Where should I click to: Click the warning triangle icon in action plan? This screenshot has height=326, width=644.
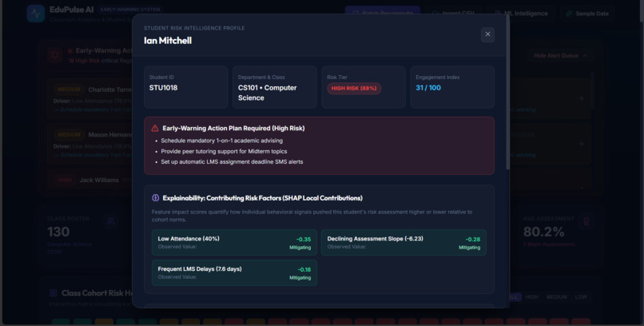pos(155,128)
